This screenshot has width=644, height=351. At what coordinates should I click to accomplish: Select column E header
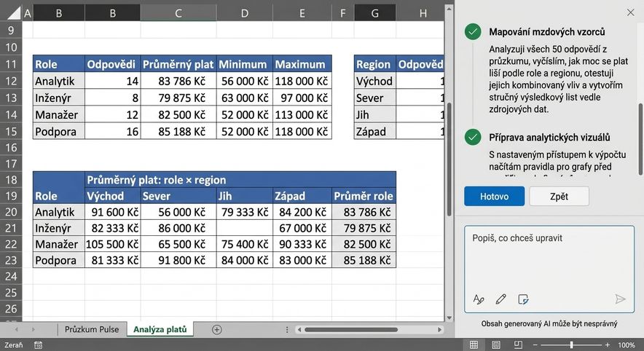pos(302,13)
